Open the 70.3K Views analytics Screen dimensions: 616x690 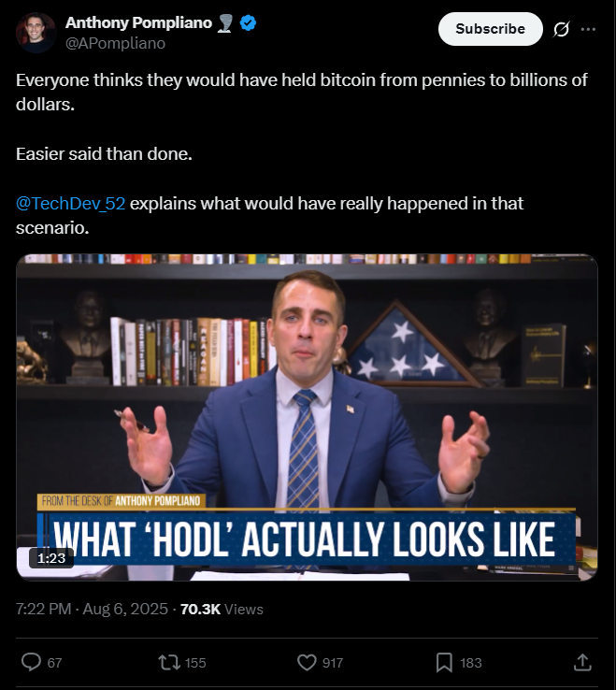(222, 609)
